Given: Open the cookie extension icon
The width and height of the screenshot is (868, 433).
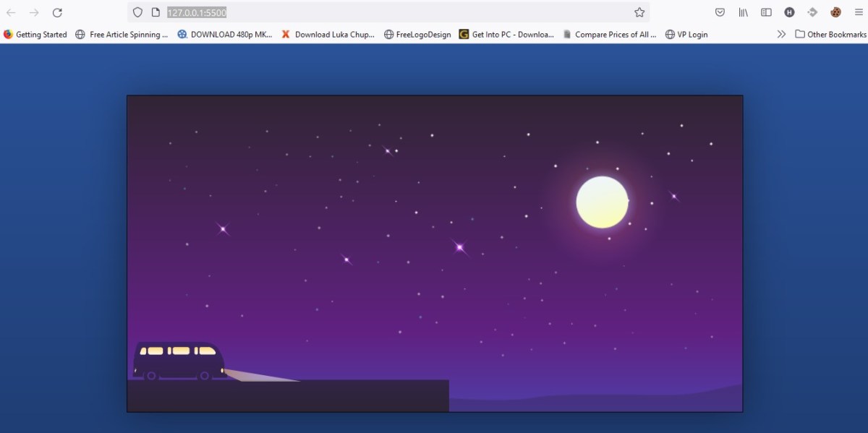Looking at the screenshot, I should point(835,12).
